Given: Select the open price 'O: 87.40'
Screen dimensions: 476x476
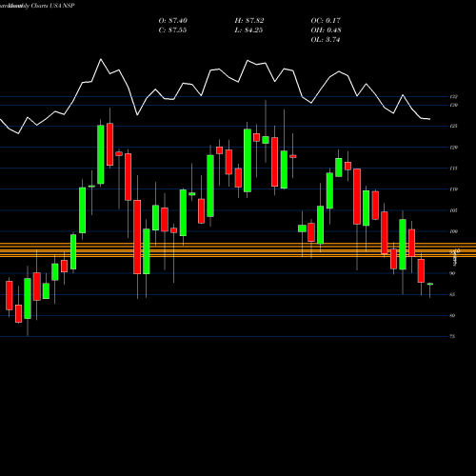Looking at the screenshot, I should (x=173, y=21).
